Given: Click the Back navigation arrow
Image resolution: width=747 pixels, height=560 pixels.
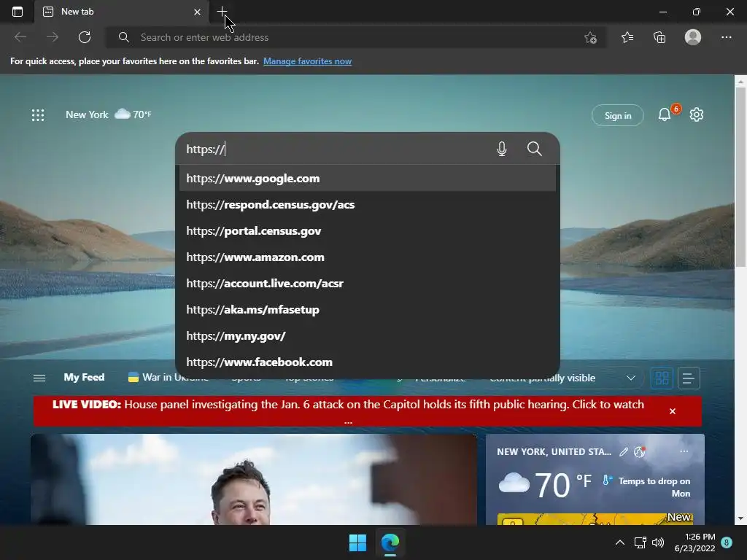Looking at the screenshot, I should point(20,37).
